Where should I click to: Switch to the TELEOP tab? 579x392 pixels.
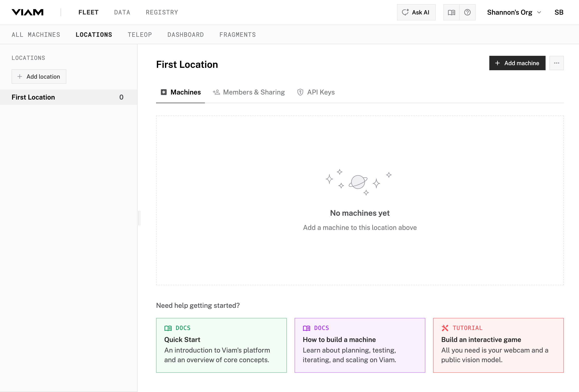click(139, 34)
